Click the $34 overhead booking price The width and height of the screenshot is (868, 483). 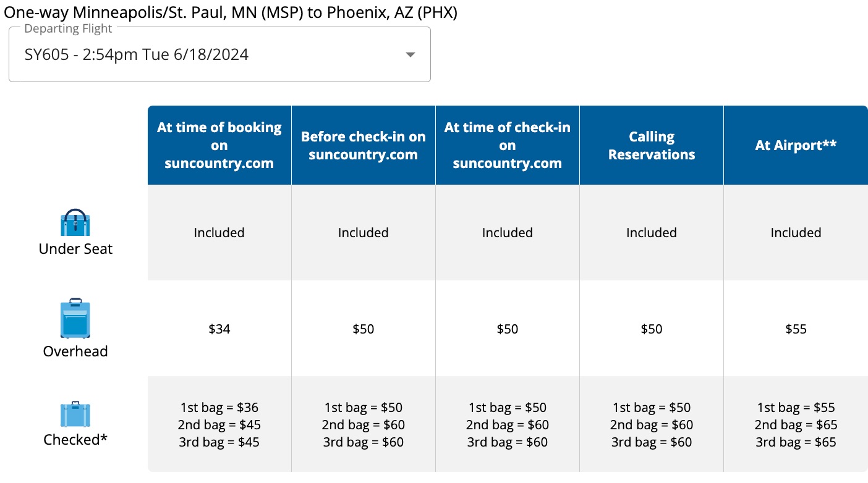coord(219,329)
